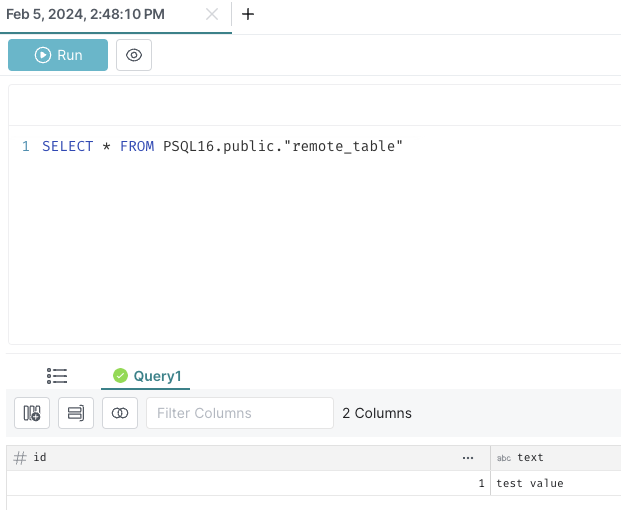621x510 pixels.
Task: Click the green success checkmark on Query1
Action: tap(120, 375)
